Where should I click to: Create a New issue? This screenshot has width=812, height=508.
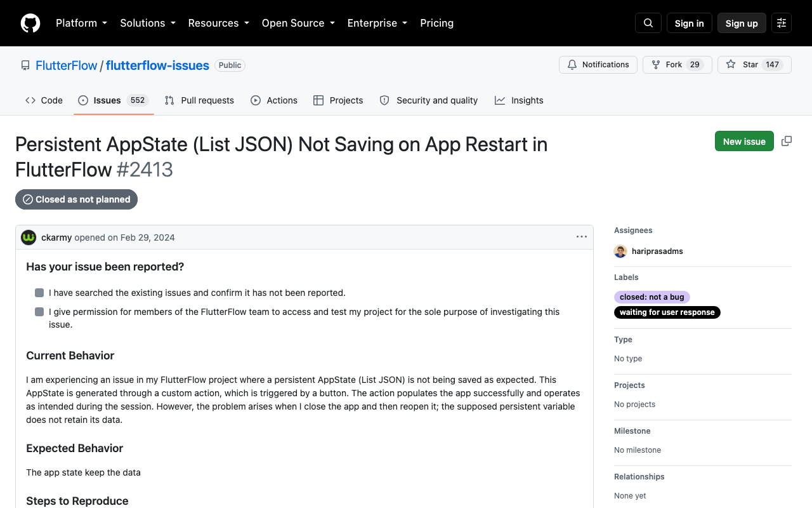click(x=744, y=141)
